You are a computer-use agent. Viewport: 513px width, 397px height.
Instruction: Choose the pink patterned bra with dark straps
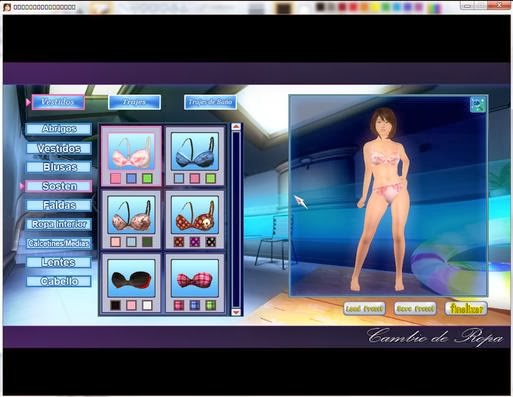(x=131, y=215)
